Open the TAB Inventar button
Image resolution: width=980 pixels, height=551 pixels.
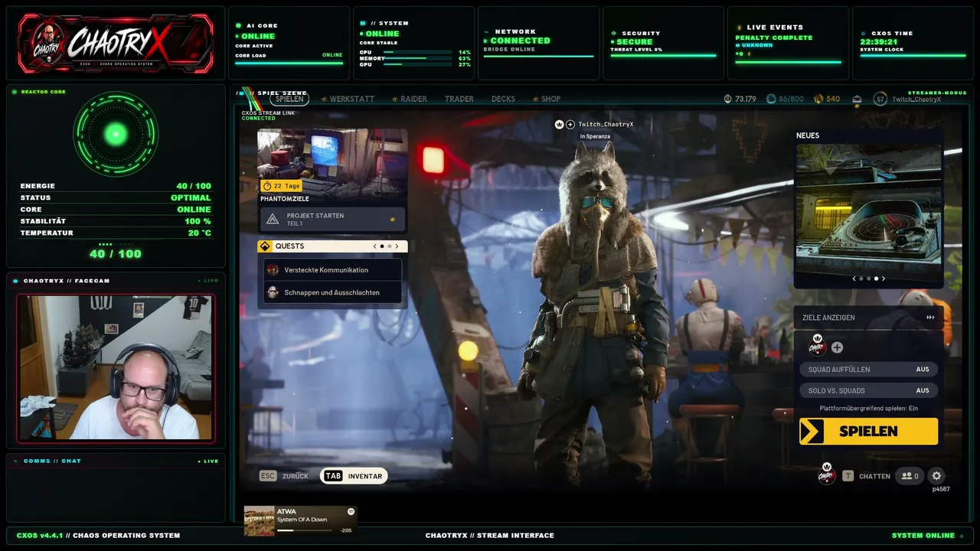(x=354, y=476)
